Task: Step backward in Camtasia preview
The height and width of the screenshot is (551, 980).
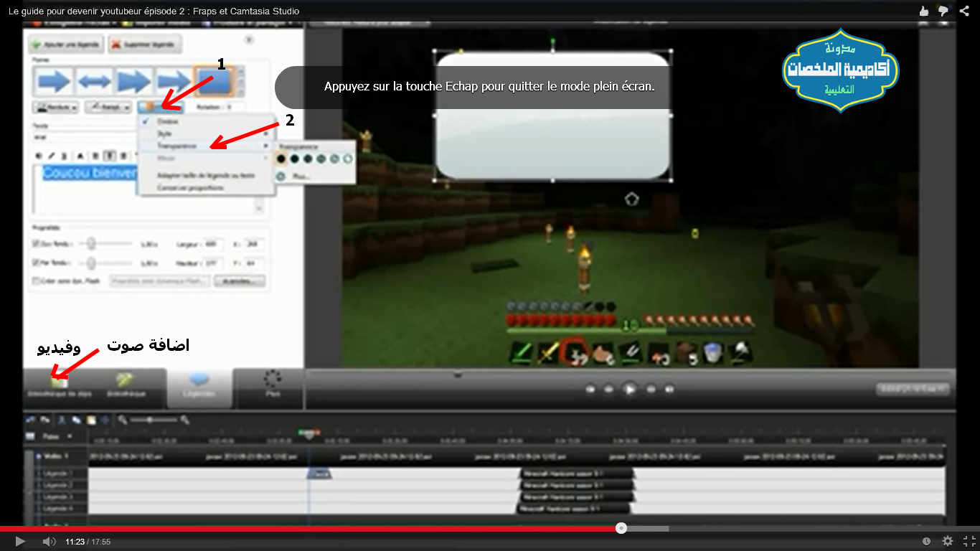Action: pyautogui.click(x=608, y=389)
